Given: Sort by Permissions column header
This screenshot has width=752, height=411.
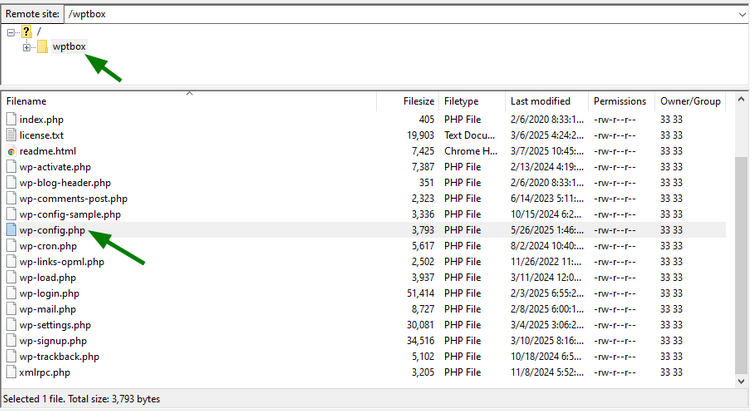Looking at the screenshot, I should tap(619, 101).
